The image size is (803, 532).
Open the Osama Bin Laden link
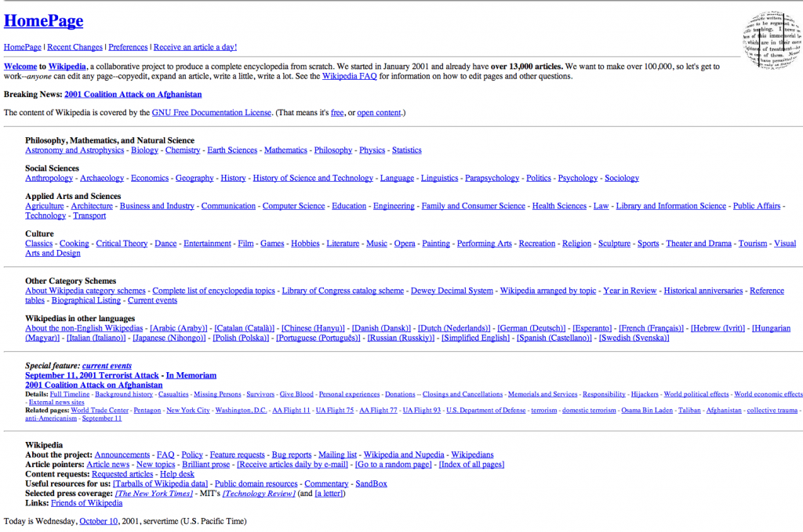point(647,411)
